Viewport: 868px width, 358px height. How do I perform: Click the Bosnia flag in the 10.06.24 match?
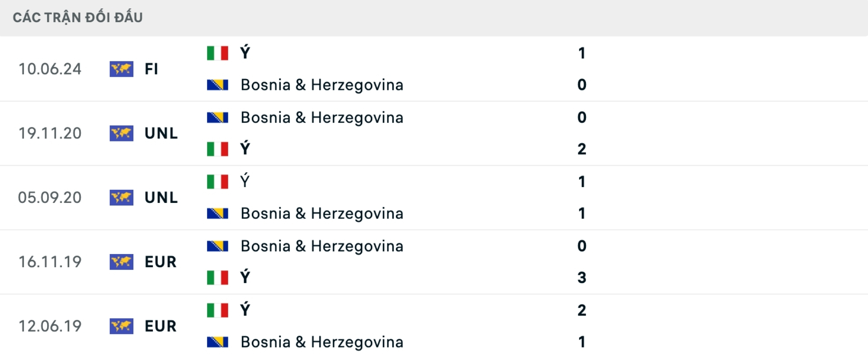[217, 85]
